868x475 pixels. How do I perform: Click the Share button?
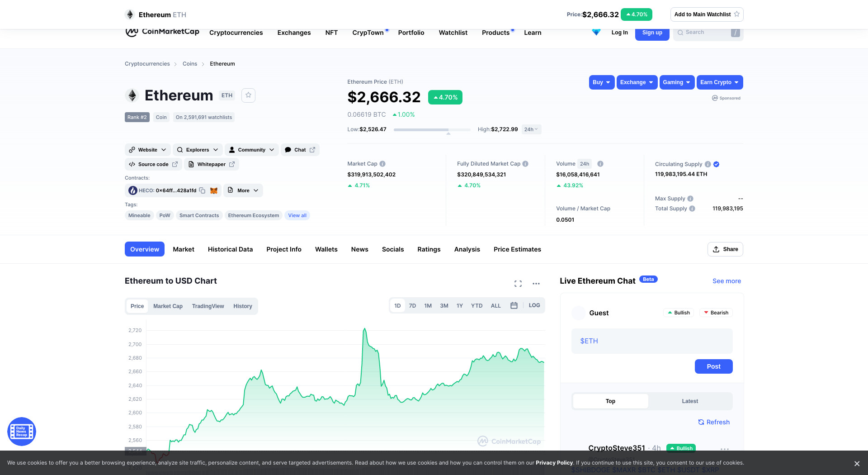[725, 249]
